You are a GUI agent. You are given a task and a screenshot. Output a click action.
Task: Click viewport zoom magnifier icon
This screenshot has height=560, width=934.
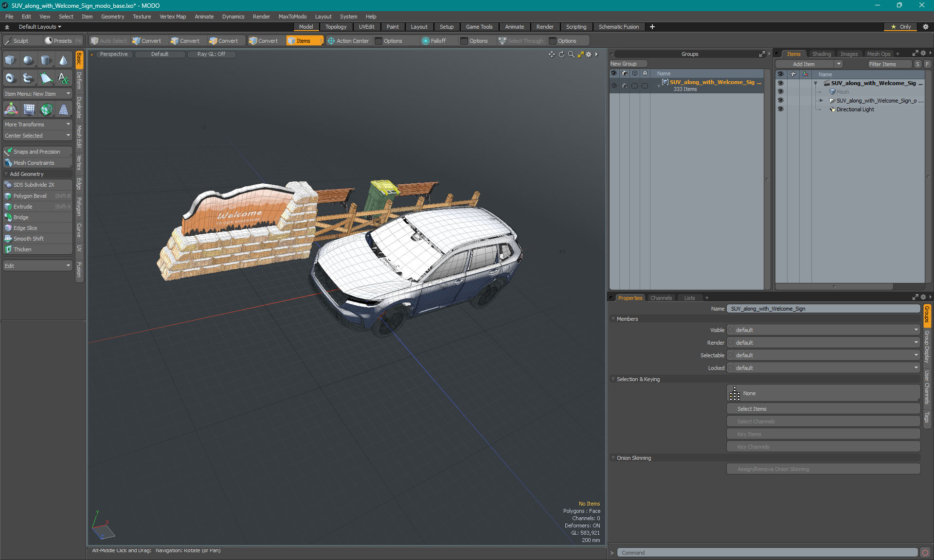coord(571,54)
